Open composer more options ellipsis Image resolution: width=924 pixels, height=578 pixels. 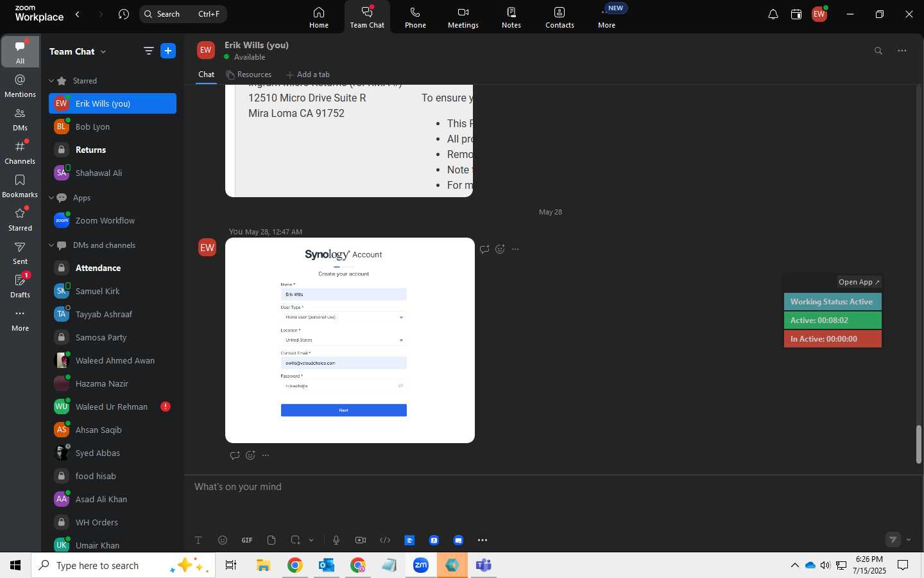pyautogui.click(x=483, y=540)
